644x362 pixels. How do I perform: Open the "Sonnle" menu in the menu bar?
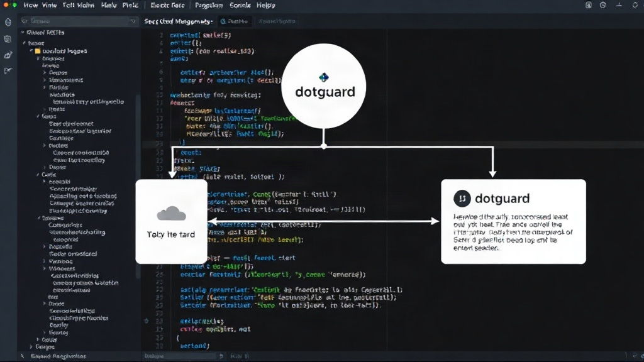(240, 5)
